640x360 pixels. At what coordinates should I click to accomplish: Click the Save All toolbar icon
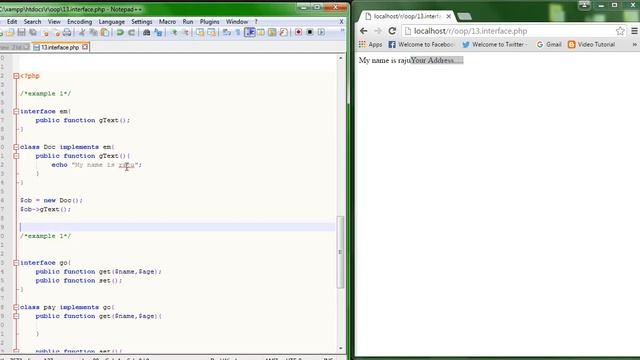(33, 32)
